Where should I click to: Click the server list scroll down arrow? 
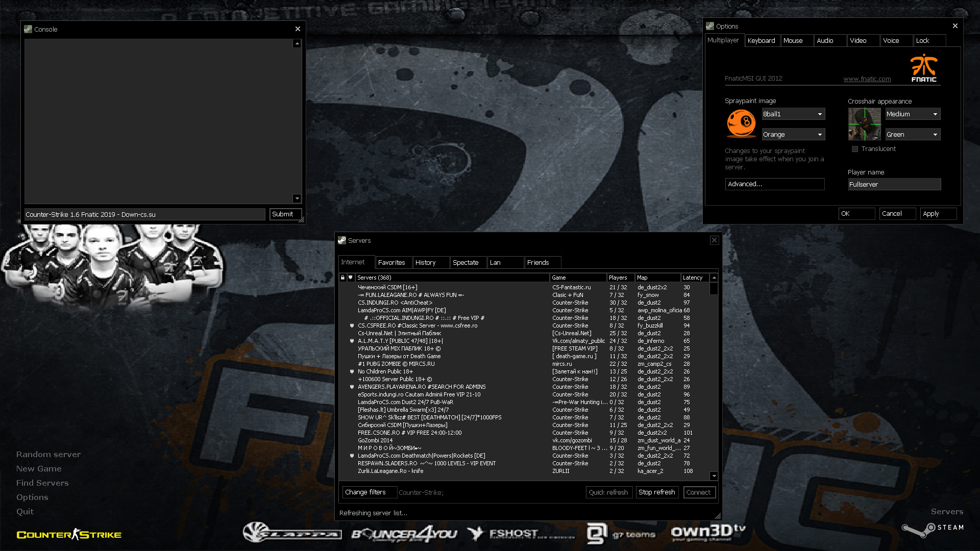pyautogui.click(x=714, y=476)
